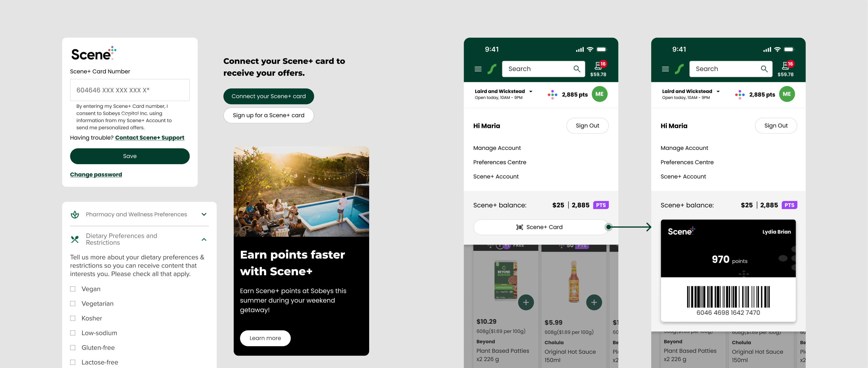Click the Scene+ Card Number input field
The height and width of the screenshot is (368, 868).
(130, 90)
